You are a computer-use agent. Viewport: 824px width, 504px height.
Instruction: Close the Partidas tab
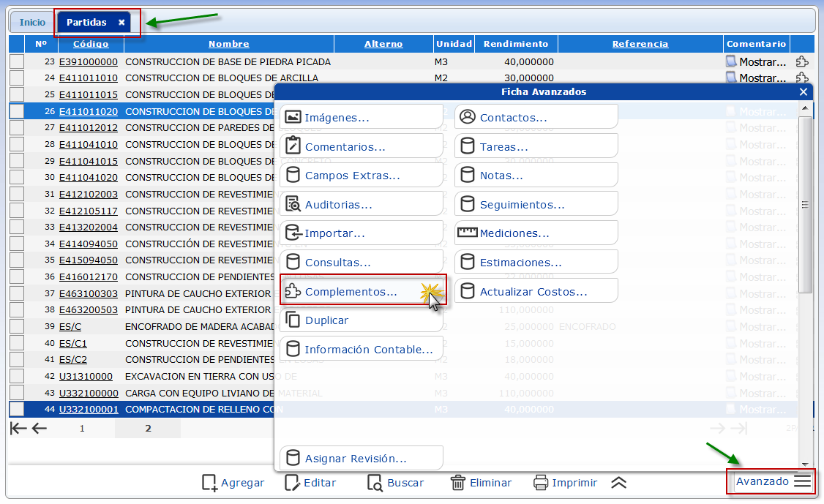coord(121,22)
